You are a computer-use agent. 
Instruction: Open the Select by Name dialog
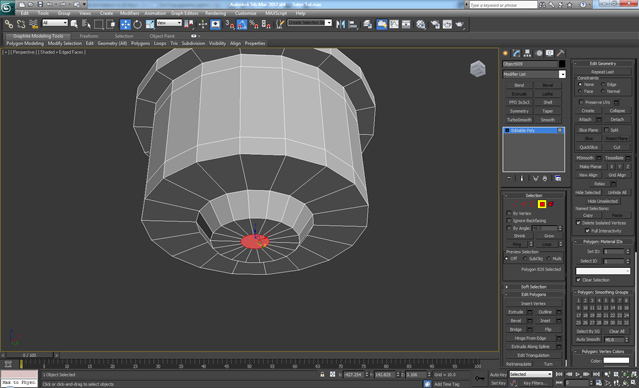pos(86,24)
